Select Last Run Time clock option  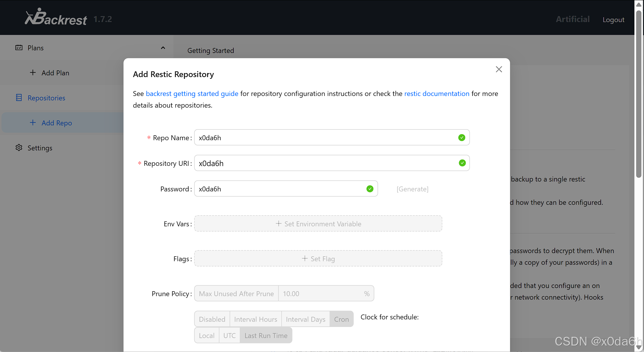click(x=266, y=335)
